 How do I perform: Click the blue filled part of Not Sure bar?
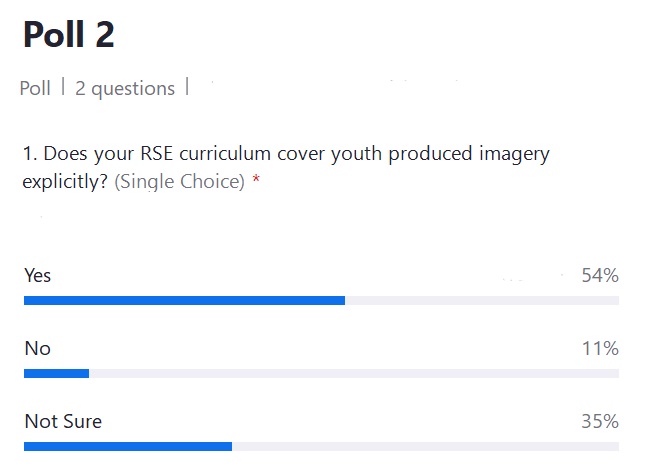tap(128, 447)
